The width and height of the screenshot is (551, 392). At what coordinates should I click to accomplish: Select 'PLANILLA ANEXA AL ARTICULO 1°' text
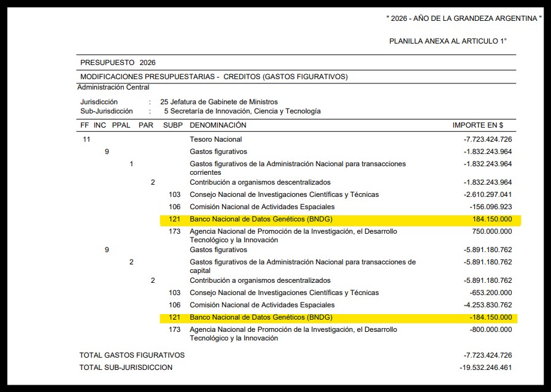click(x=448, y=41)
